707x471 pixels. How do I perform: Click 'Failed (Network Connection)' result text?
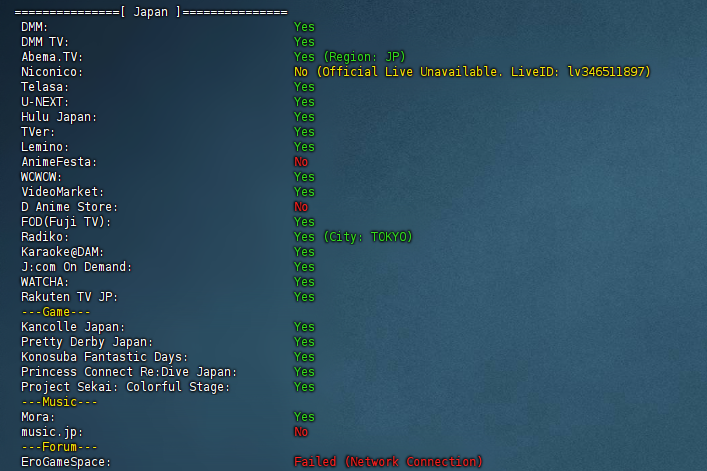click(388, 462)
